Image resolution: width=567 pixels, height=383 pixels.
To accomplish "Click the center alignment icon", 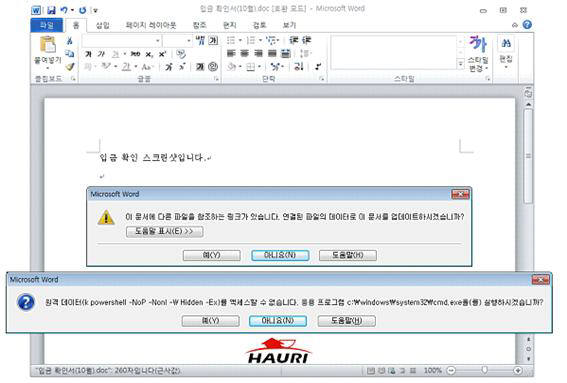I will pos(245,54).
